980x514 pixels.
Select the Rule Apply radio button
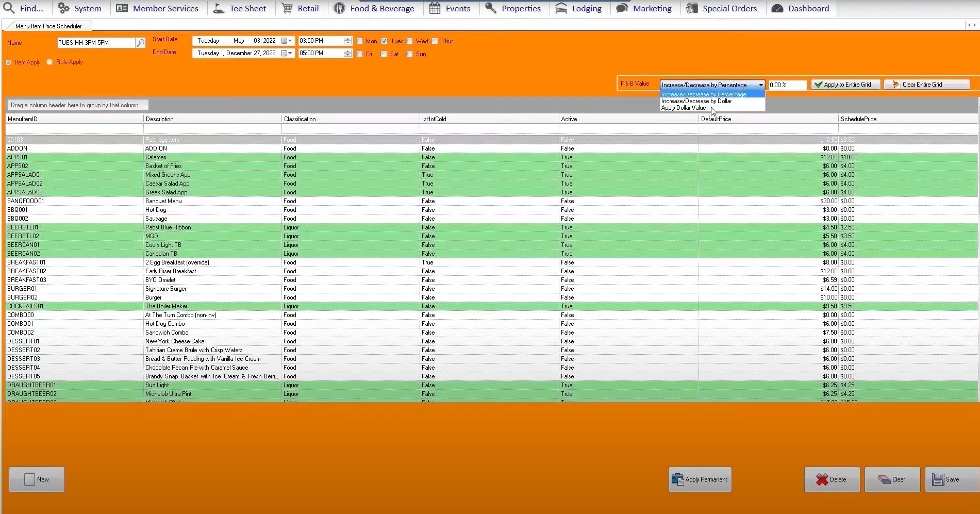tap(49, 61)
